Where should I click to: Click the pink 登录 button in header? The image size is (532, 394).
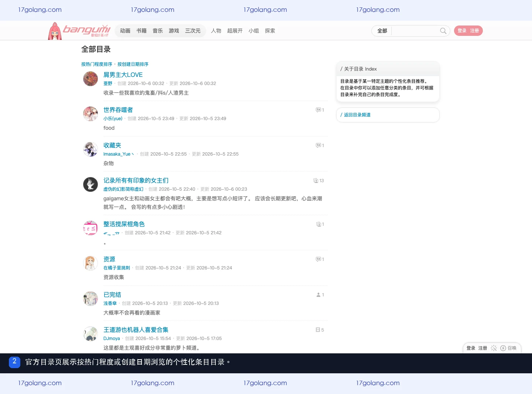pyautogui.click(x=462, y=31)
